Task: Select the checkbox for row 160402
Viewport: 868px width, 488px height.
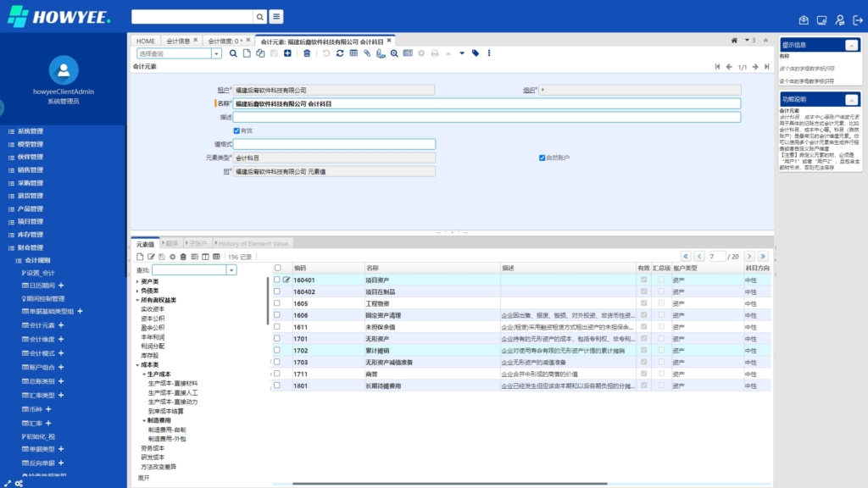Action: click(x=277, y=291)
